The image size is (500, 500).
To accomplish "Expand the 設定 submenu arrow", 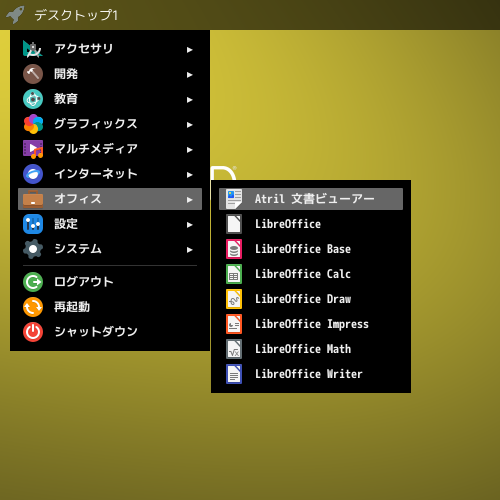I will pyautogui.click(x=190, y=225).
